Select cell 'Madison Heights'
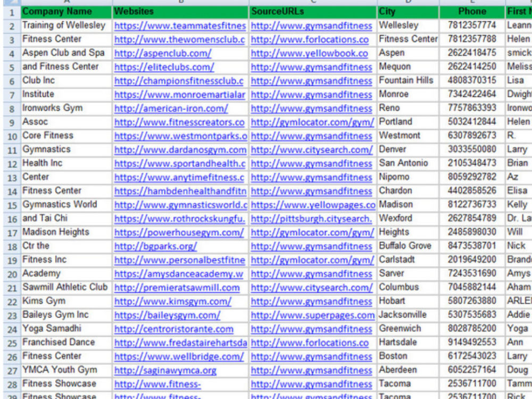Image resolution: width=532 pixels, height=399 pixels. (66, 232)
